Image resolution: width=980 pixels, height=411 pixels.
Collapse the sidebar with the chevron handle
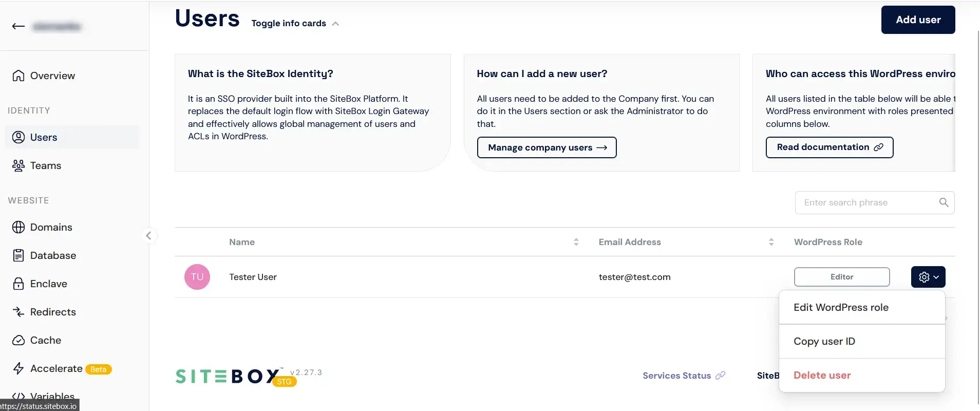148,236
